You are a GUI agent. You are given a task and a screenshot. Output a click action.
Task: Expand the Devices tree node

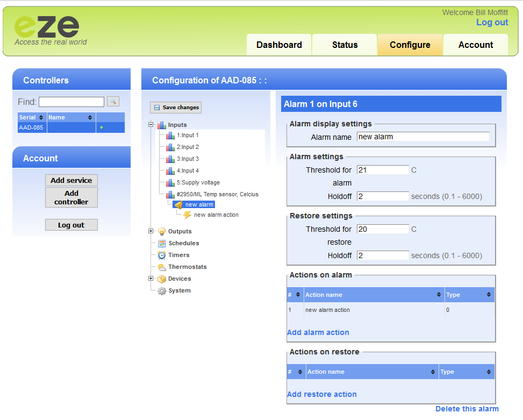pos(151,279)
